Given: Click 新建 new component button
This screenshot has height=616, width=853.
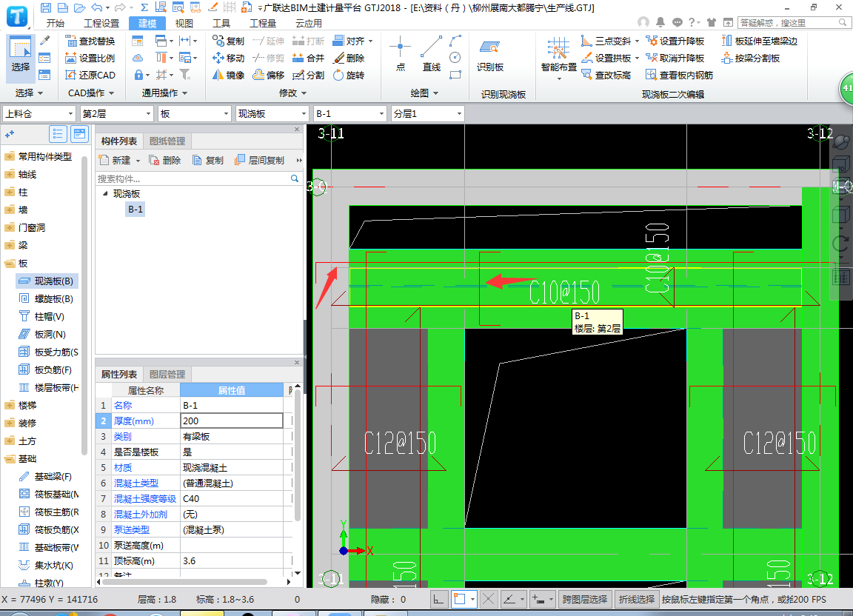Looking at the screenshot, I should click(x=120, y=161).
